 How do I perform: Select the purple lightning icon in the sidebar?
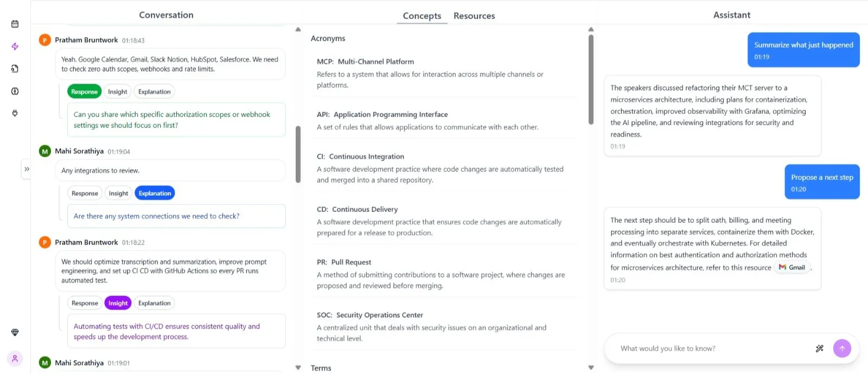pos(15,46)
